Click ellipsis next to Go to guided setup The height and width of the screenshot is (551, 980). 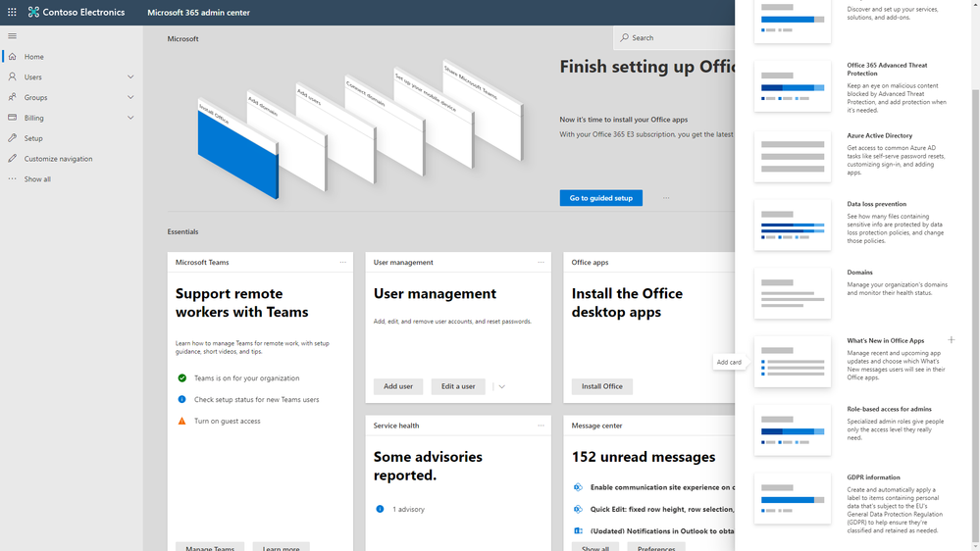coord(666,198)
